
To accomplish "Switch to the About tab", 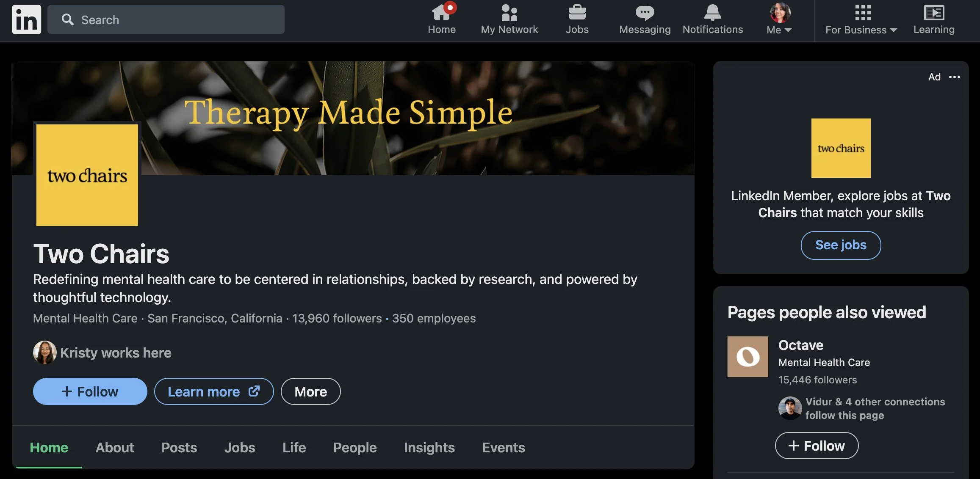I will coord(114,448).
